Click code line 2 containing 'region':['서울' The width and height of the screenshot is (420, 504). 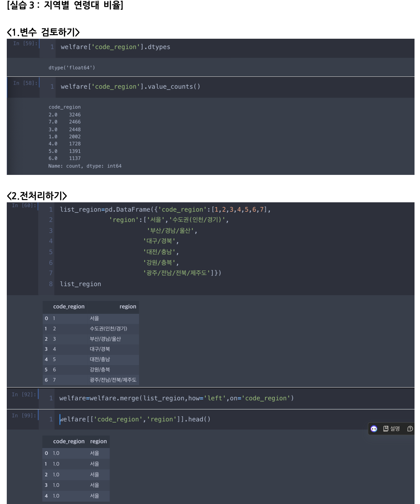point(169,220)
